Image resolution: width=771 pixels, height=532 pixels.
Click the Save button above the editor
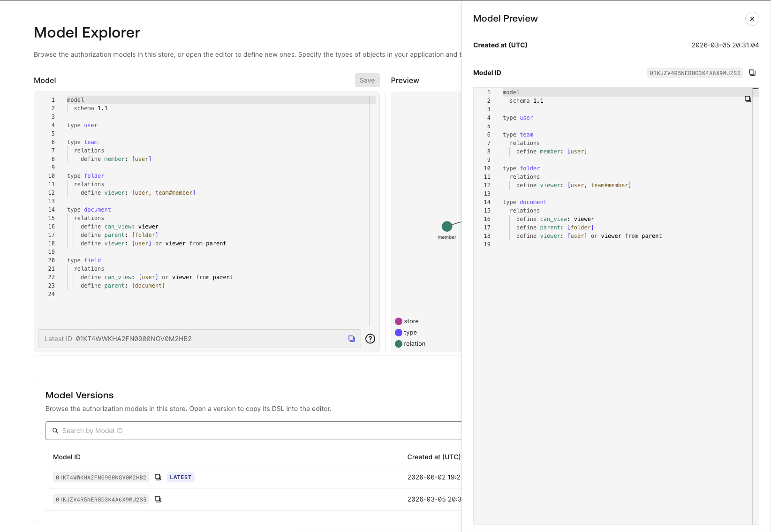tap(367, 80)
